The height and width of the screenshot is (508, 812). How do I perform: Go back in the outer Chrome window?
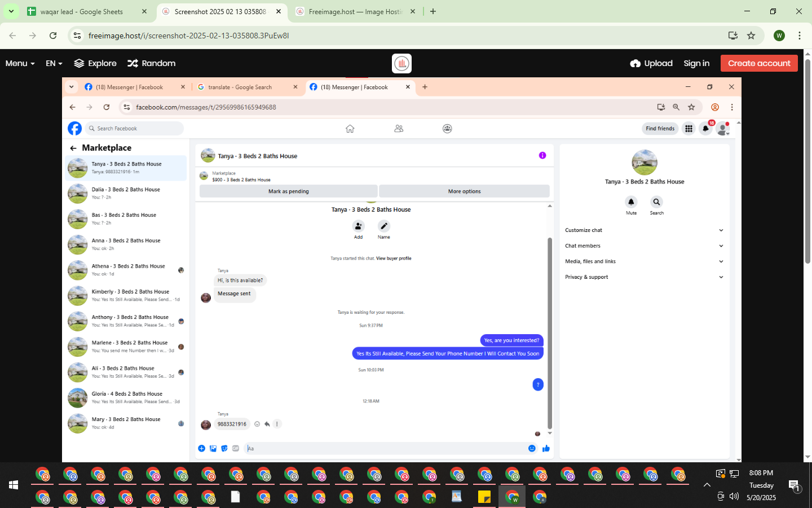pos(12,36)
